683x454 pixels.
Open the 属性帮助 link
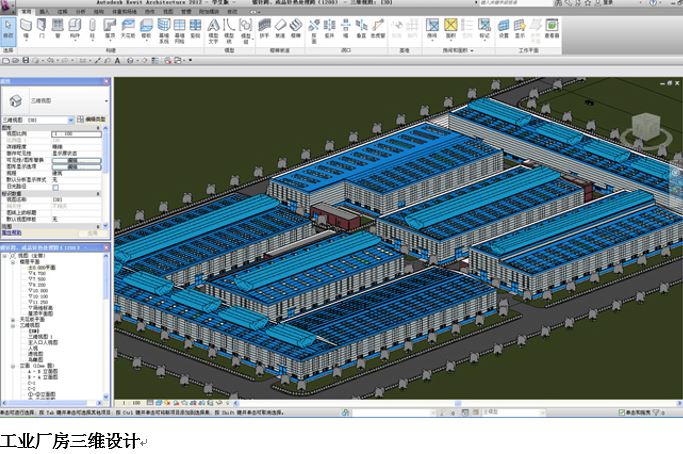pos(13,231)
